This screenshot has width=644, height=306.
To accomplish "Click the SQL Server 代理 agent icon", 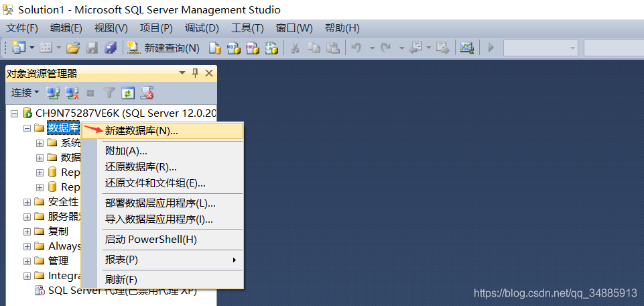I will pos(40,291).
